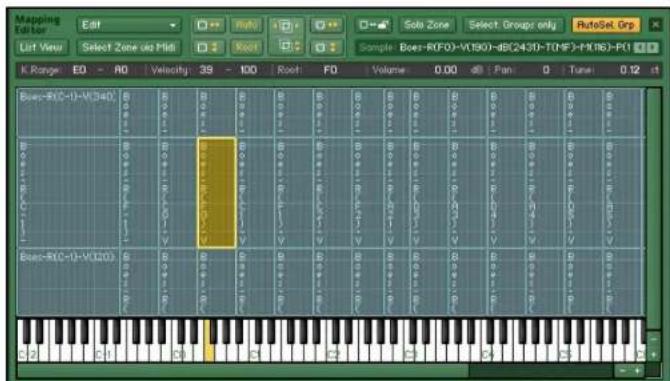Toggle the lock zones icon
The width and height of the screenshot is (670, 381).
pyautogui.click(x=374, y=25)
